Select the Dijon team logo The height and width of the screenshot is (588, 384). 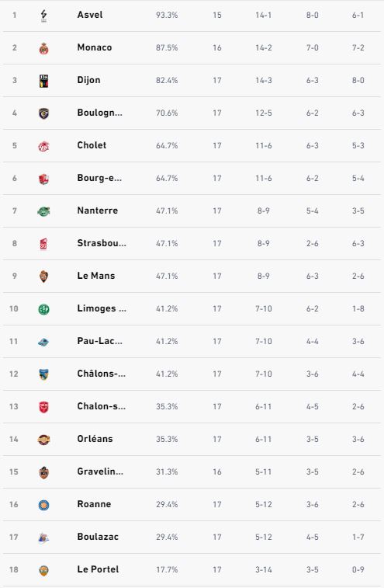tap(44, 81)
